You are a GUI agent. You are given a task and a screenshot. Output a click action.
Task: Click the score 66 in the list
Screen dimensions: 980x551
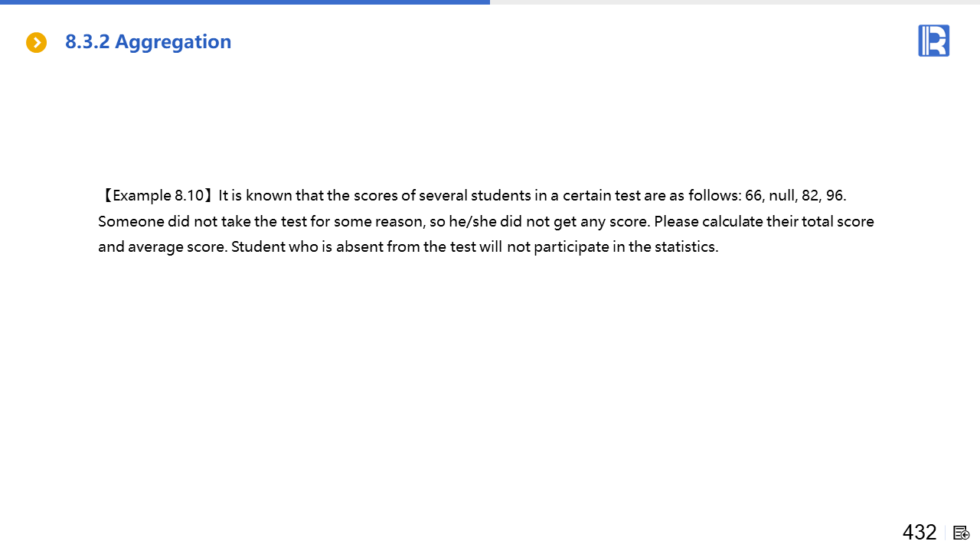(753, 196)
